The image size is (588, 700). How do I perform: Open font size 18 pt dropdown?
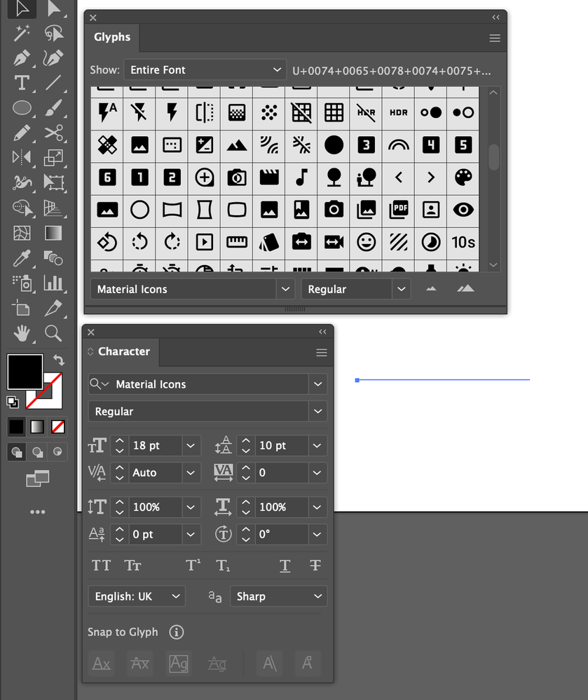[x=191, y=445]
